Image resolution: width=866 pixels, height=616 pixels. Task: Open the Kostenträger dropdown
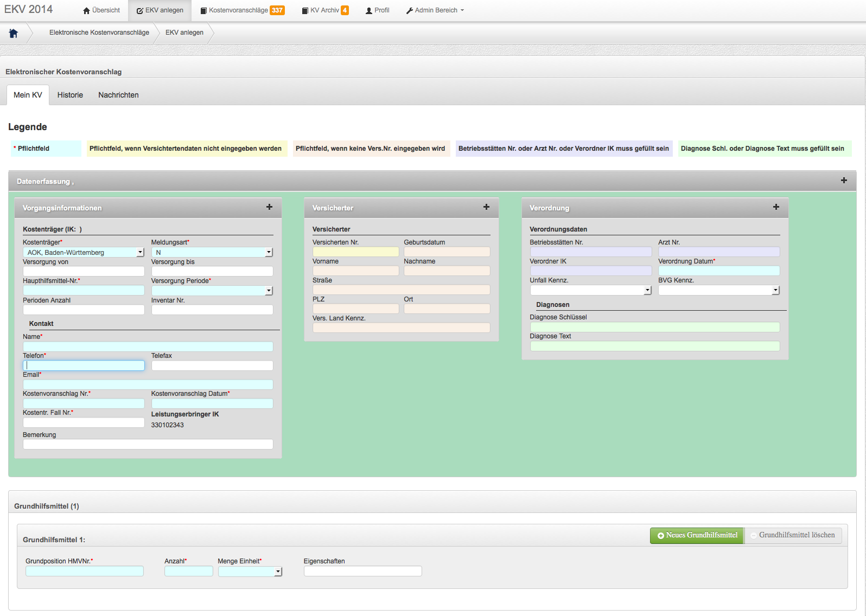point(84,252)
